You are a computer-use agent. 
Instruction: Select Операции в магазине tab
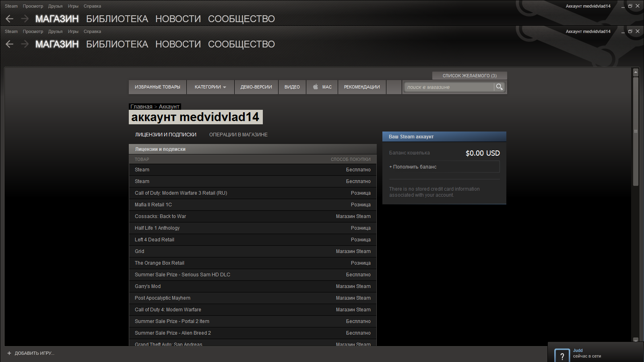[238, 135]
